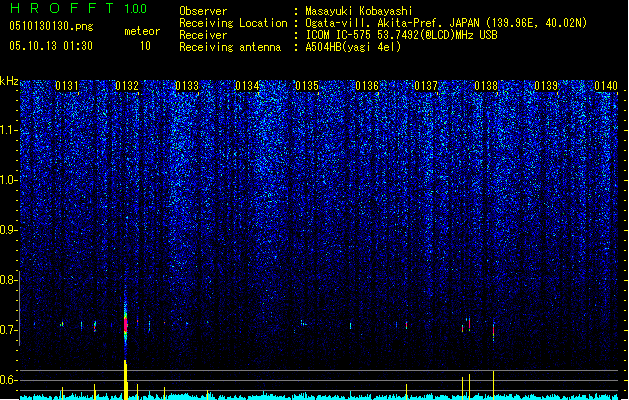
Task: Click the 1.1 frequency axis label
Action: pos(8,130)
